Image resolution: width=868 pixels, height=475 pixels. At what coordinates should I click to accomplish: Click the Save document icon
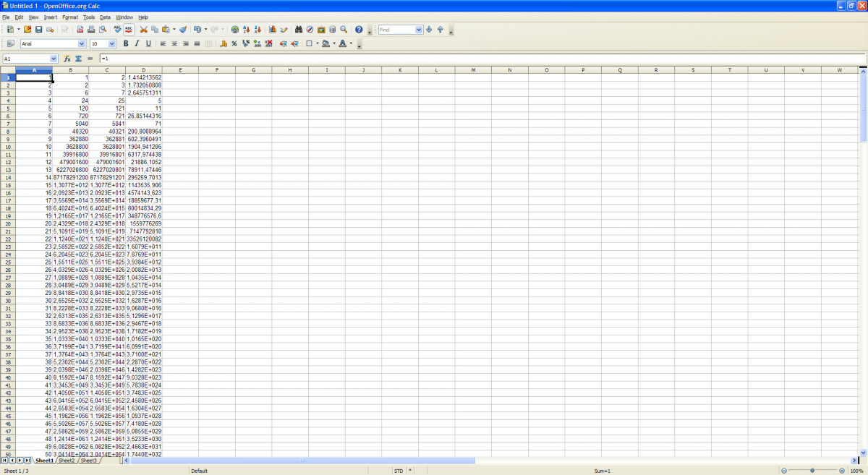[x=38, y=30]
